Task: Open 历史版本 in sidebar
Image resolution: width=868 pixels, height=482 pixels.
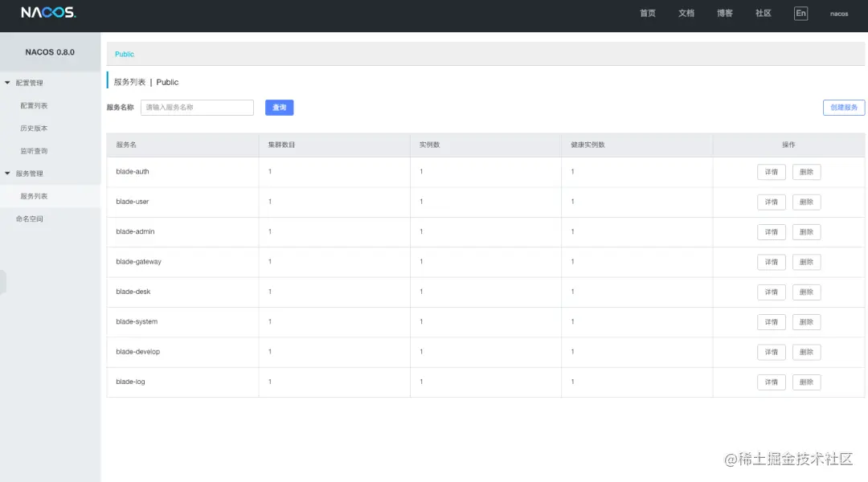Action: coord(34,128)
